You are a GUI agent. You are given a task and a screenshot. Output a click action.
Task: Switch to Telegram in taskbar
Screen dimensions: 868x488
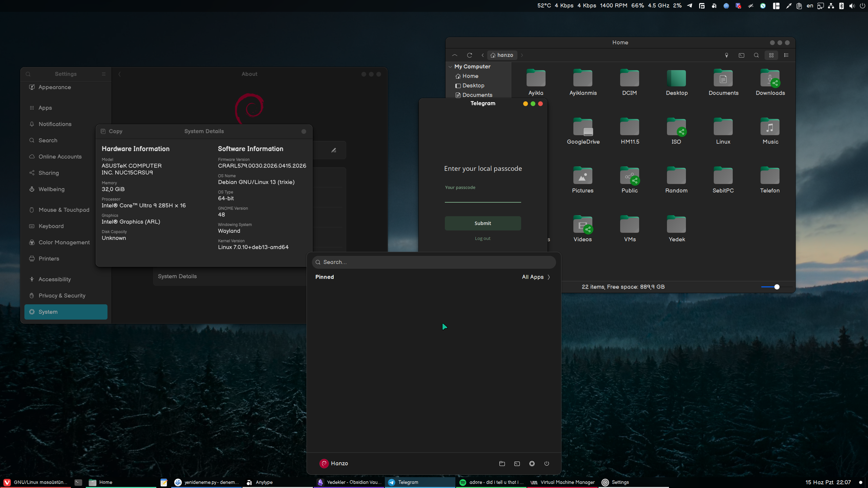(x=420, y=482)
